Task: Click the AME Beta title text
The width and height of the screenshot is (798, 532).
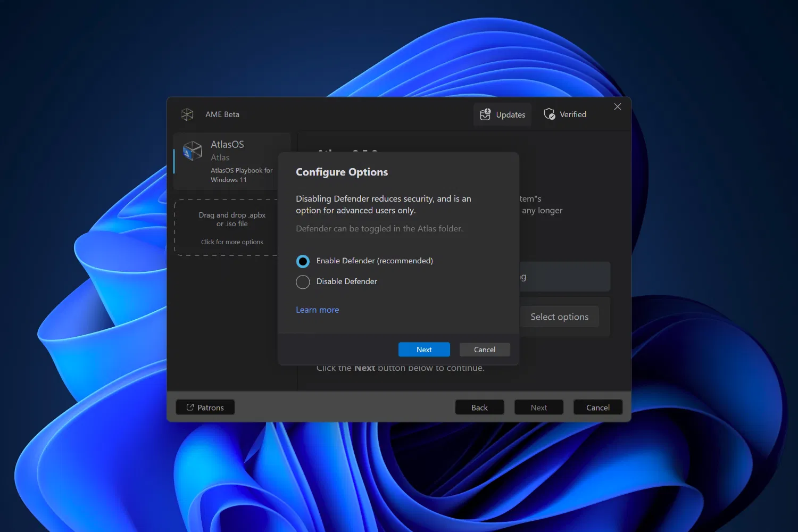Action: click(x=222, y=114)
